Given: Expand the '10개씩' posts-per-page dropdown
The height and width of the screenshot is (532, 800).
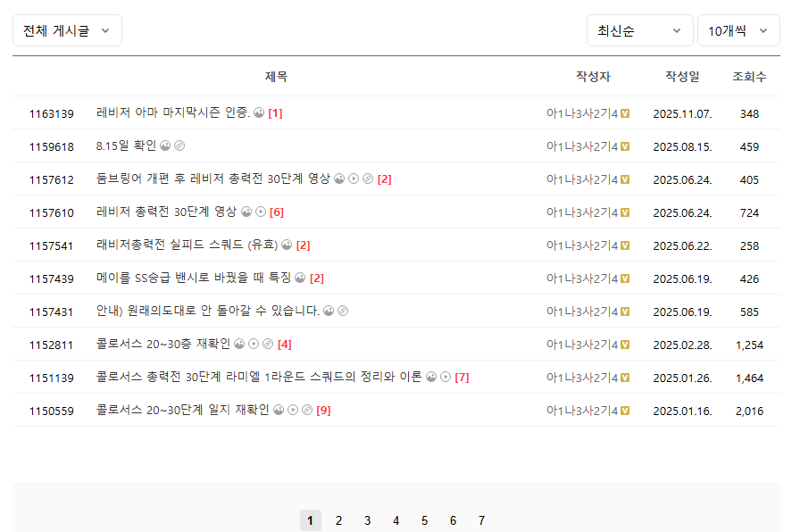Looking at the screenshot, I should (738, 30).
